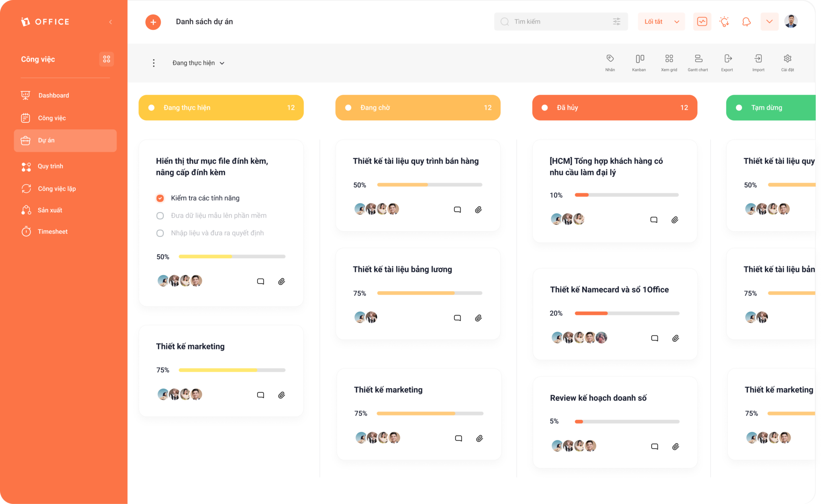Open the Review kế hoạch doanh số card
Screen dimensions: 824x504
pos(598,398)
